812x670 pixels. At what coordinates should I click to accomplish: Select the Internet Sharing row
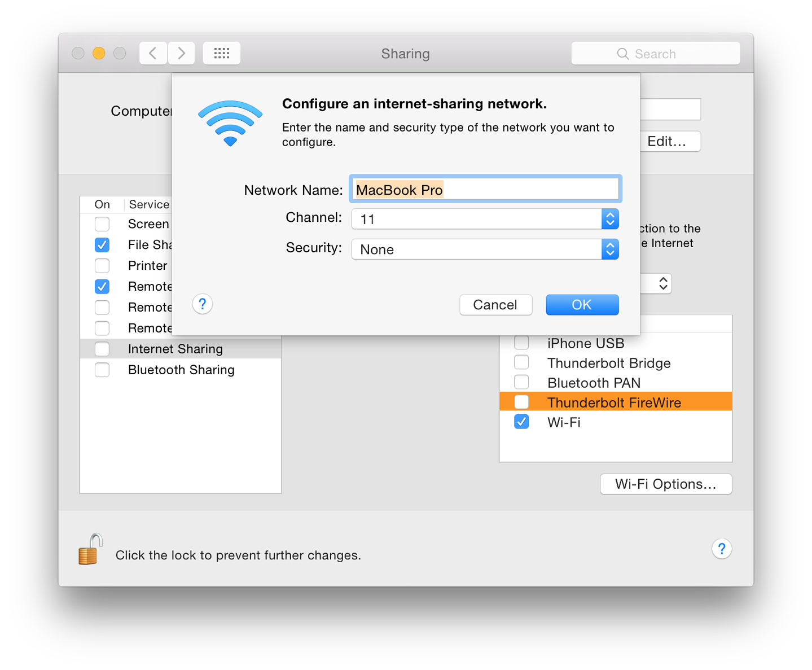click(x=181, y=349)
